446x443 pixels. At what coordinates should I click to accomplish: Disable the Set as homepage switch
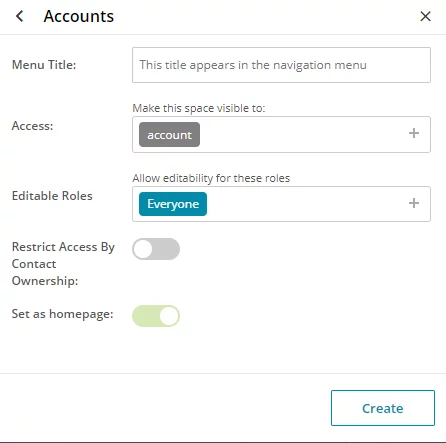tap(156, 316)
